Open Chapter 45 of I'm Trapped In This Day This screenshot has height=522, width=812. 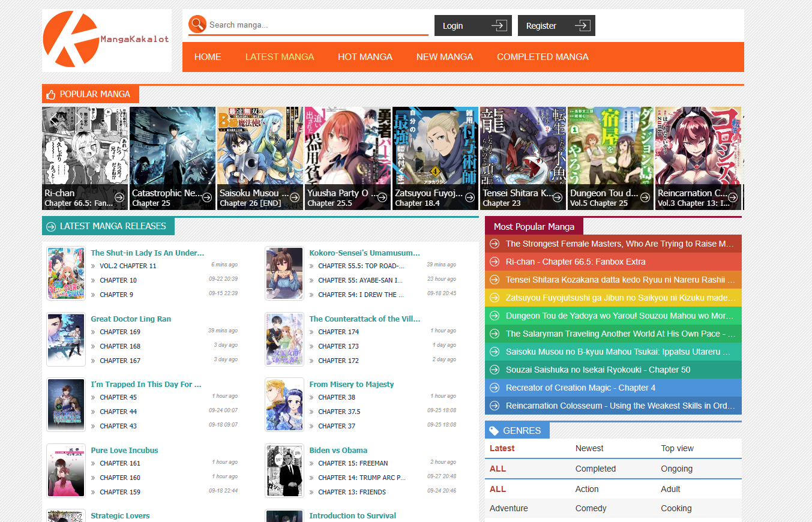[118, 397]
